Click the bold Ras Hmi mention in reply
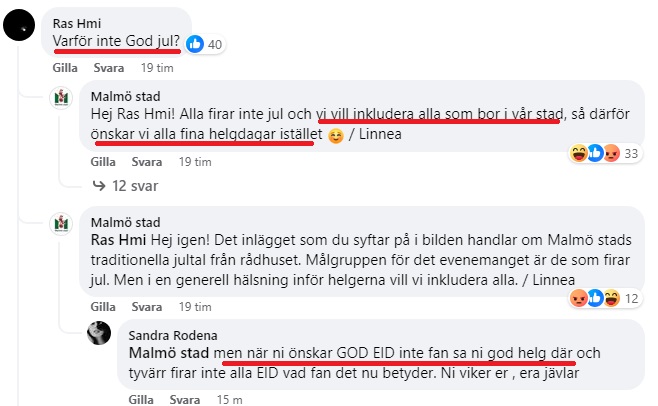658x406 pixels. (116, 241)
